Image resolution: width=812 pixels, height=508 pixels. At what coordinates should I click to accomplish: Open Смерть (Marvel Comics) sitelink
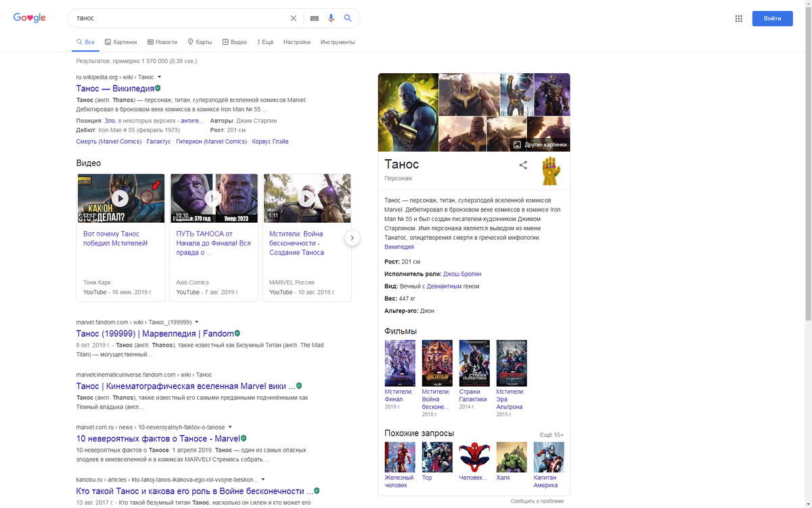[x=109, y=142]
